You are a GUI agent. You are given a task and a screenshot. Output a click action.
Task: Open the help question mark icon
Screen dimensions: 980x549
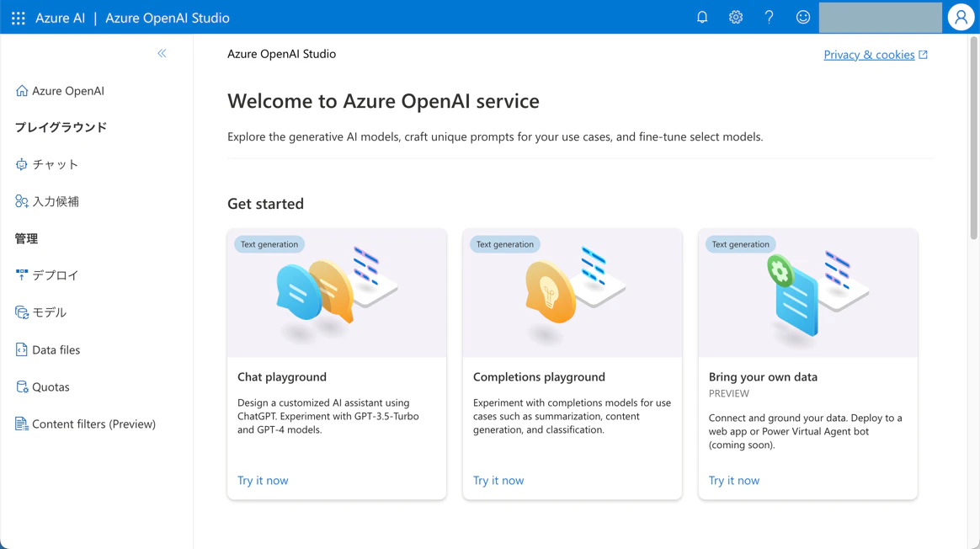pyautogui.click(x=769, y=18)
